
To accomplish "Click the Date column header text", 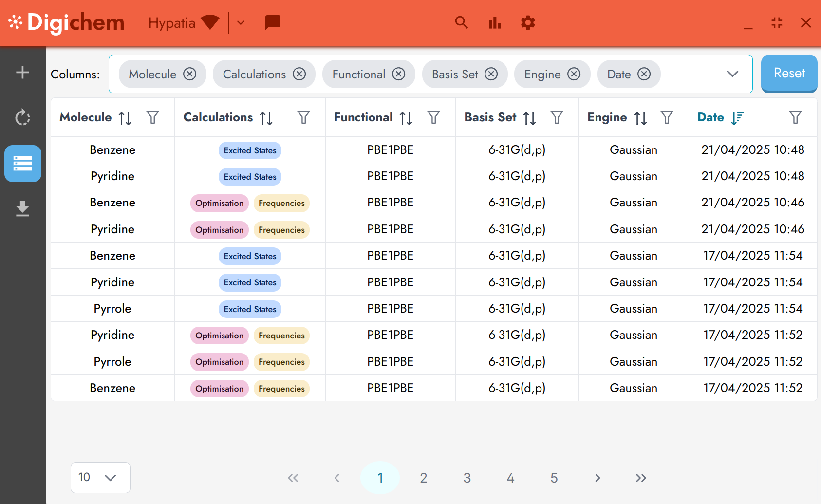I will point(710,117).
